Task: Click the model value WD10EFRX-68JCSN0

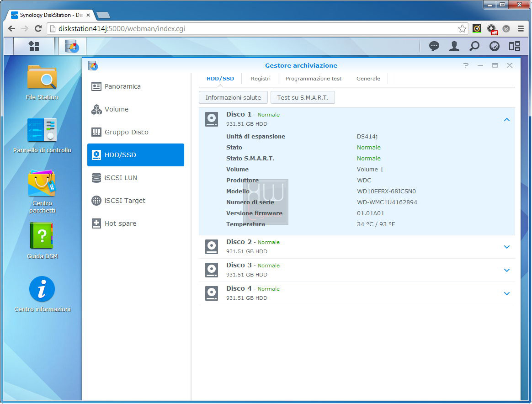Action: [x=386, y=191]
